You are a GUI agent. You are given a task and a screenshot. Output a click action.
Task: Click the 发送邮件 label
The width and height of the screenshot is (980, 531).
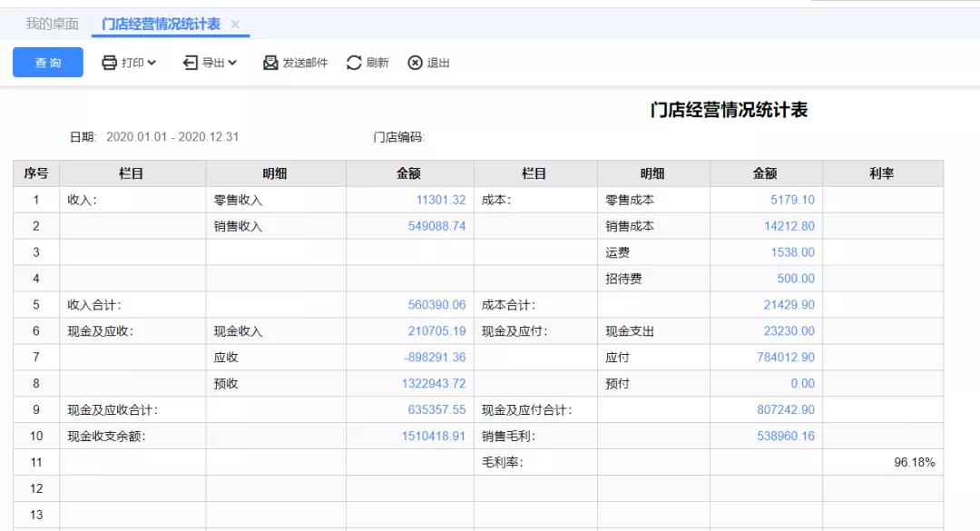[305, 63]
